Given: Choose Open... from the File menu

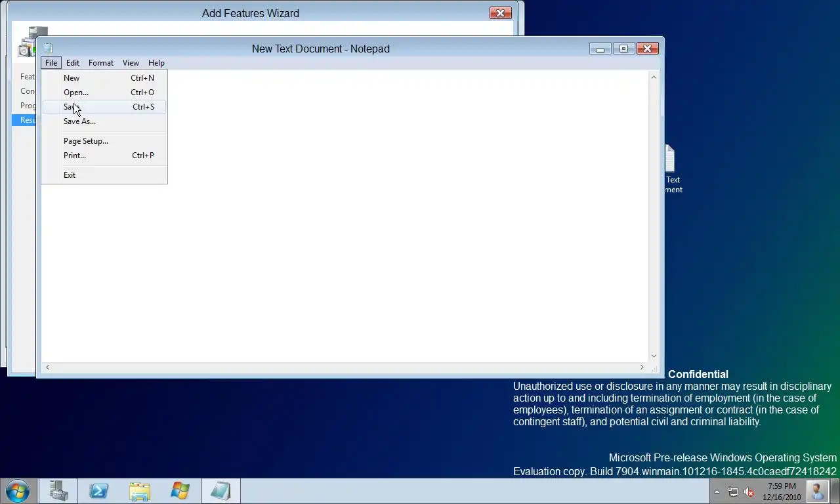Looking at the screenshot, I should pyautogui.click(x=104, y=93).
